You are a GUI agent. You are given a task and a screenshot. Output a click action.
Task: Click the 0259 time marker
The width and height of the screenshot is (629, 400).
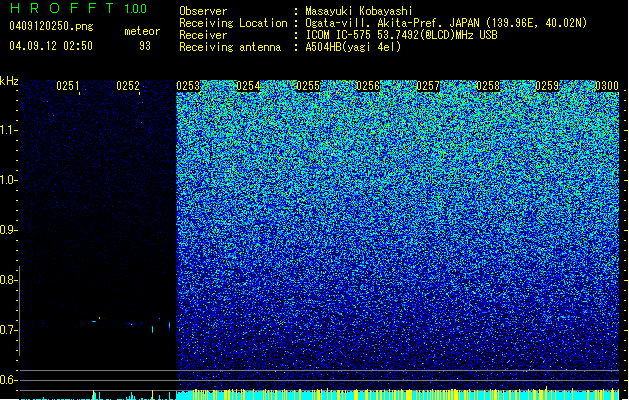point(547,86)
